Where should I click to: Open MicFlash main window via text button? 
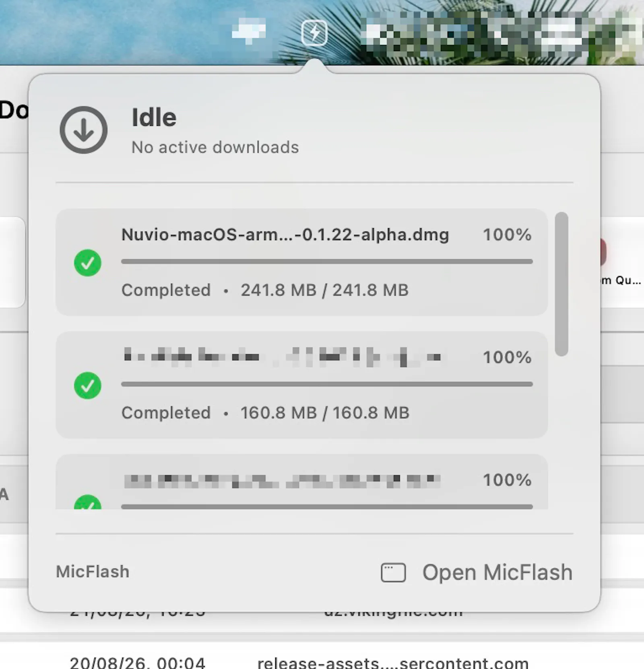[497, 572]
